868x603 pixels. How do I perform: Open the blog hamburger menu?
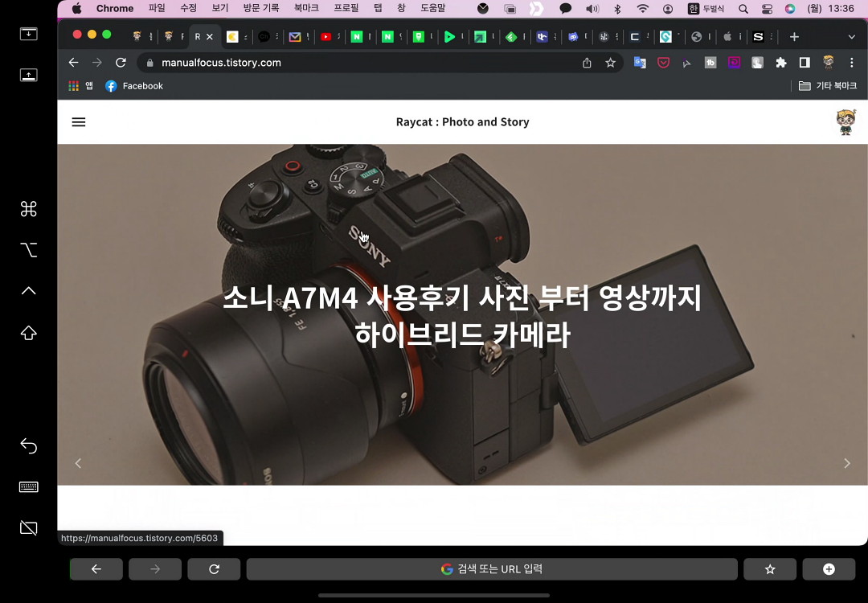coord(79,122)
